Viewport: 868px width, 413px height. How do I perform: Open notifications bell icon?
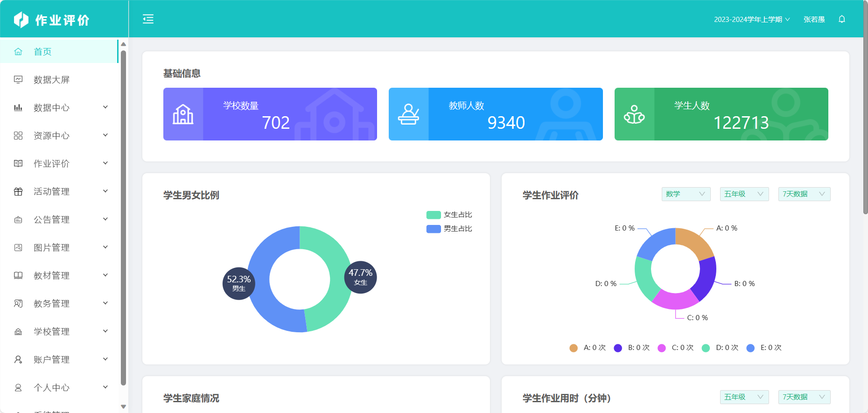[x=842, y=19]
